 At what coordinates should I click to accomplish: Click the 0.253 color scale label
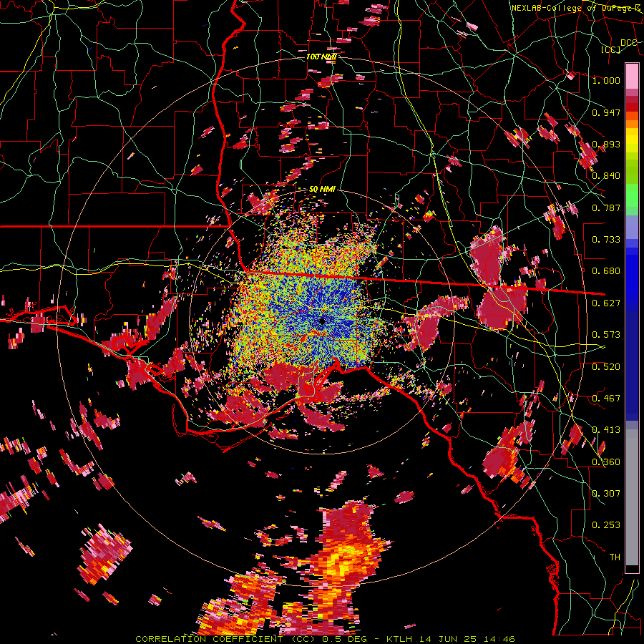coord(606,525)
